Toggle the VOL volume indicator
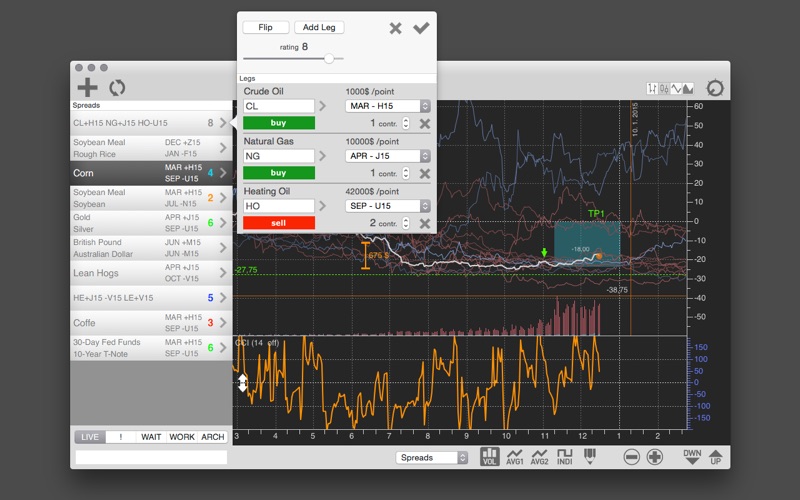Screen dimensions: 800x500 490,457
